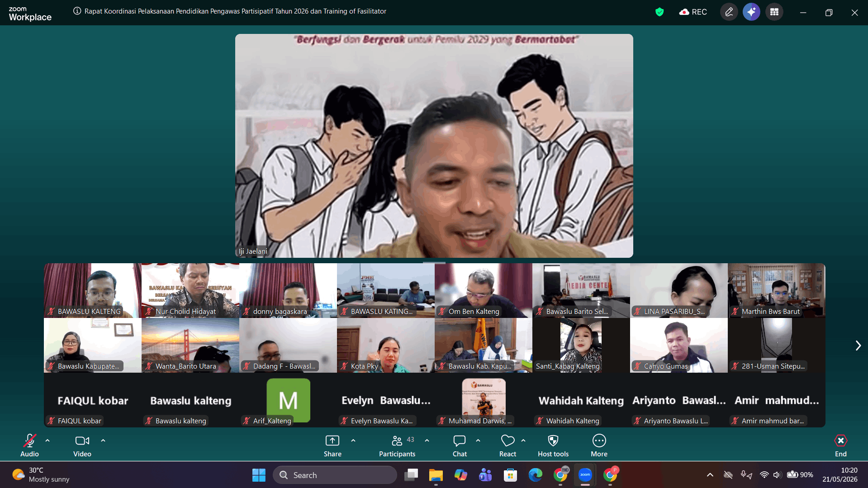This screenshot has width=868, height=488.
Task: Open the Share screen button
Action: 332,445
